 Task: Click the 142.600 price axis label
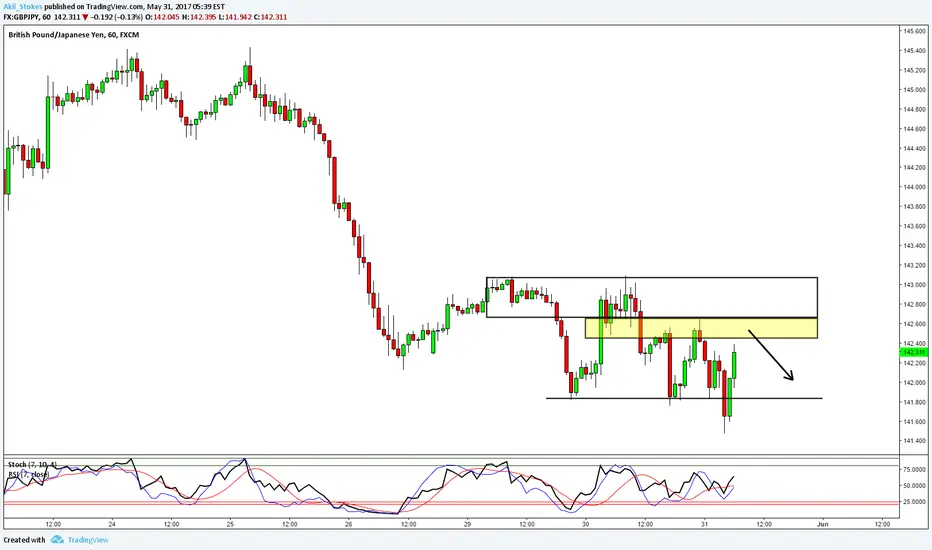[x=914, y=324]
